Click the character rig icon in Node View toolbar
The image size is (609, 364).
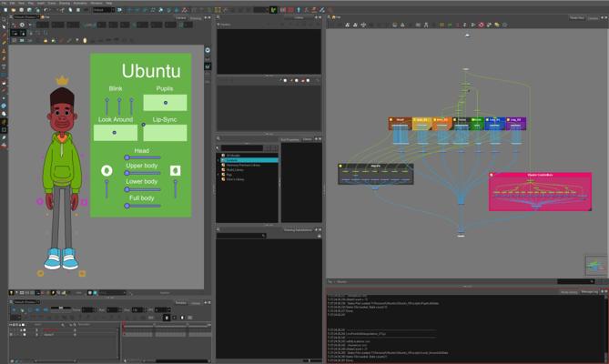(426, 25)
